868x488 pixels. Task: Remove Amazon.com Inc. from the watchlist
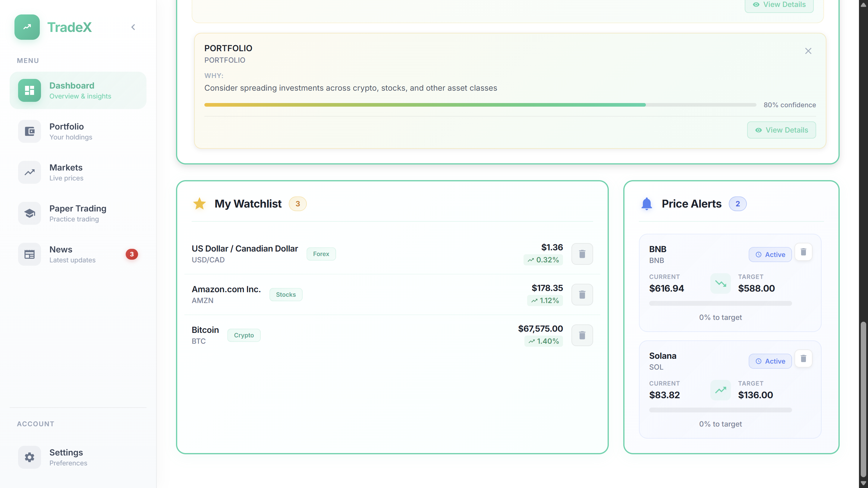[x=582, y=295]
